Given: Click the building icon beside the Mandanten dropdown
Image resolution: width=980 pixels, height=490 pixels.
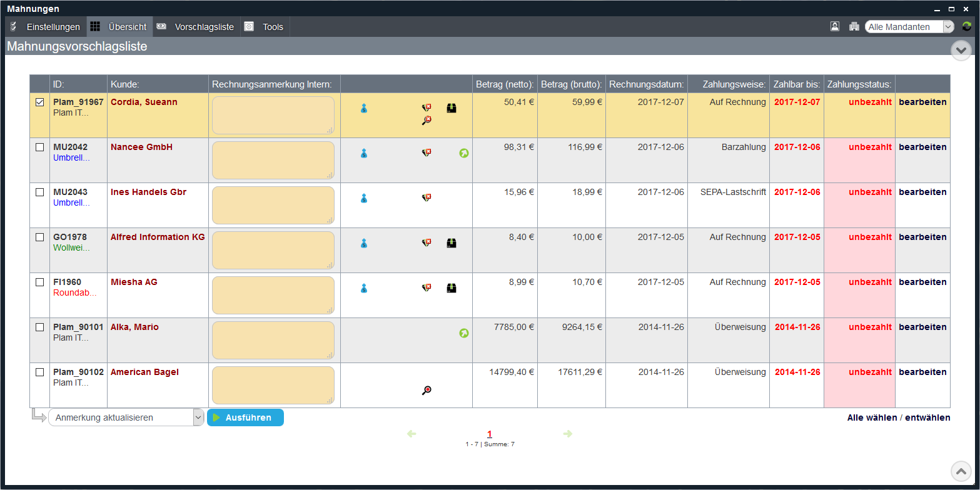Looking at the screenshot, I should (854, 26).
